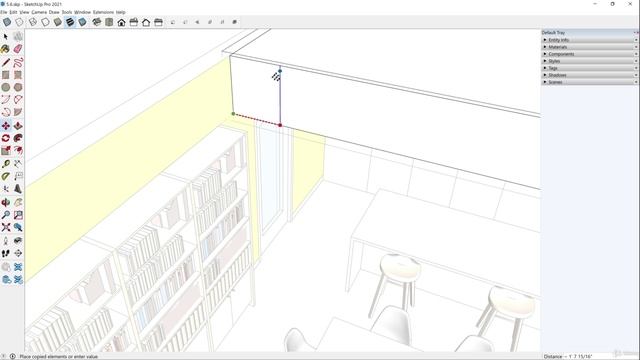The height and width of the screenshot is (360, 640).
Task: Select the Polygon tool
Action: tap(18, 87)
